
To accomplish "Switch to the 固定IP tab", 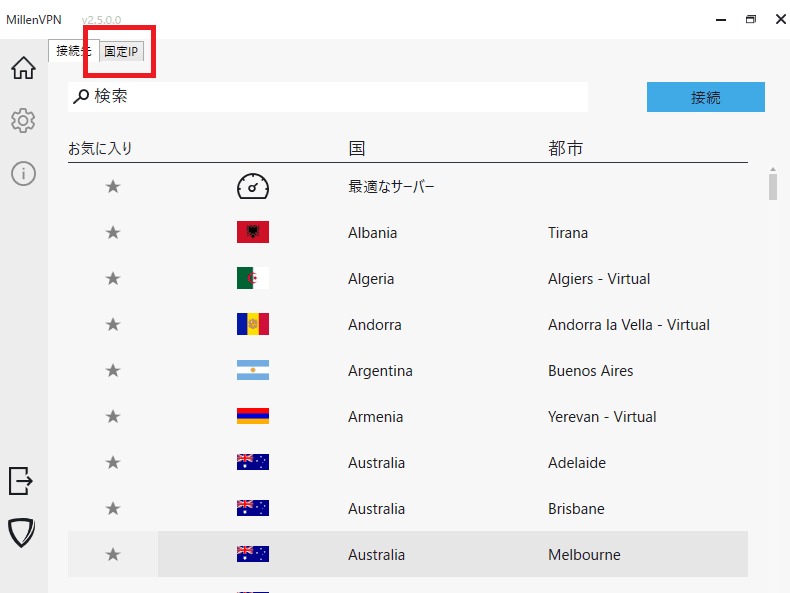I will (x=121, y=51).
